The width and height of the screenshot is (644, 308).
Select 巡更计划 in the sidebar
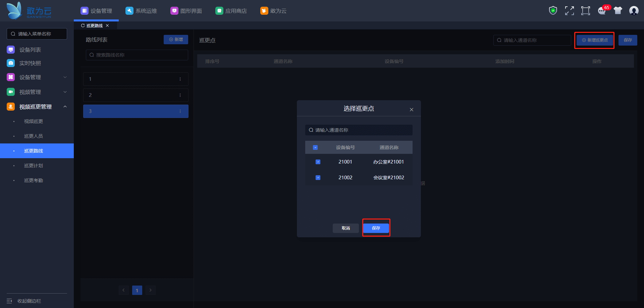pos(34,166)
